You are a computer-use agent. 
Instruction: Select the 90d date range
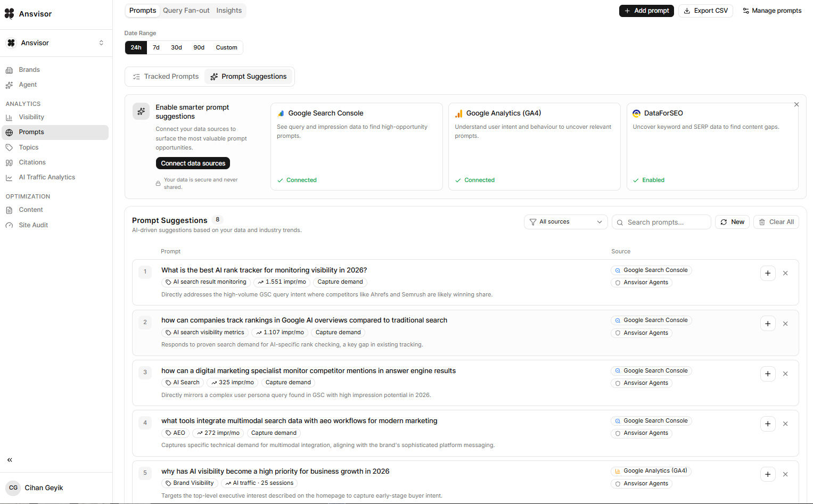point(199,47)
